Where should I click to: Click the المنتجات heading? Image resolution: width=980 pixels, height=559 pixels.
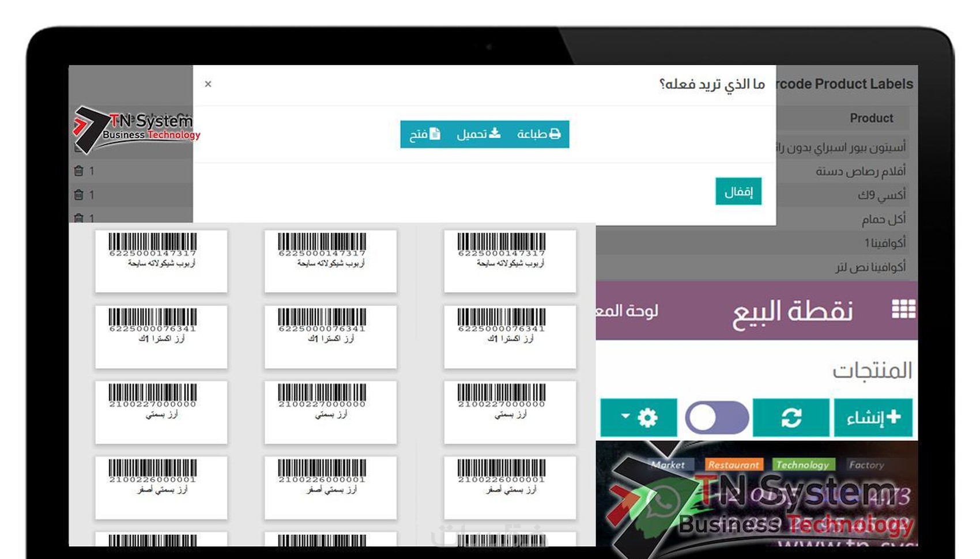tap(872, 371)
